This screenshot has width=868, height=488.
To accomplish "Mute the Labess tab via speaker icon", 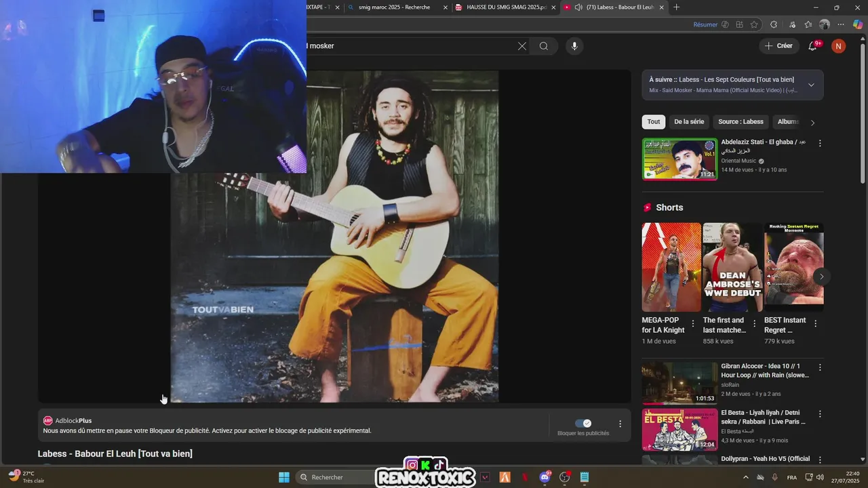I will [578, 7].
